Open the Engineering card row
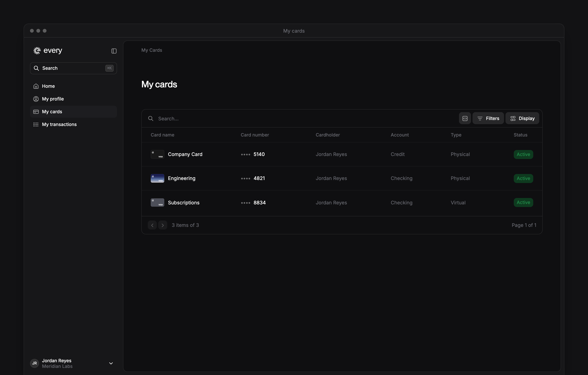This screenshot has width=588, height=375. coord(342,178)
